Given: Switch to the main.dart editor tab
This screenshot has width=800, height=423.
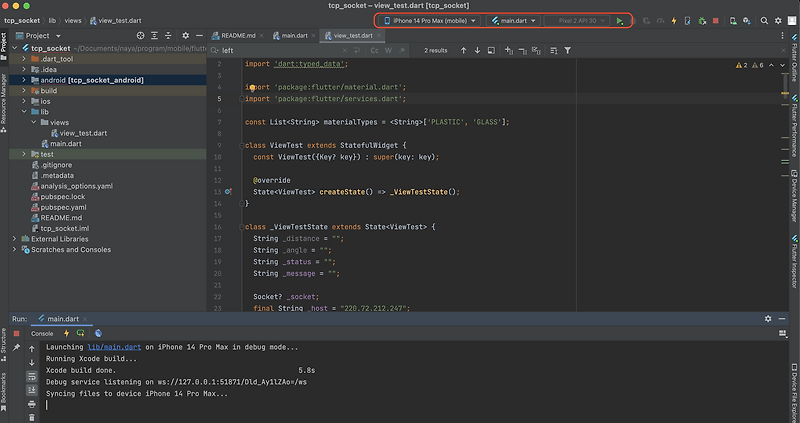Looking at the screenshot, I should [294, 35].
